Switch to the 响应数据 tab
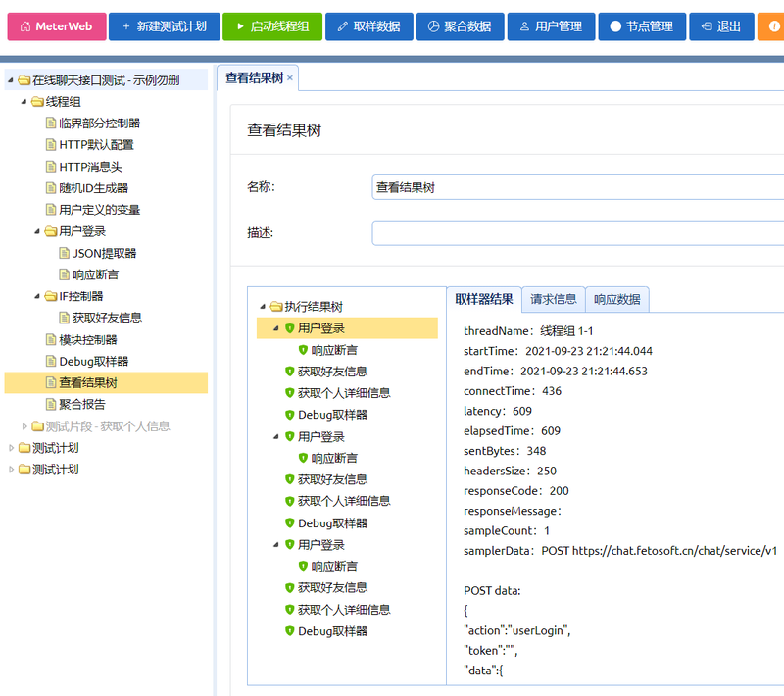784x696 pixels. click(617, 300)
